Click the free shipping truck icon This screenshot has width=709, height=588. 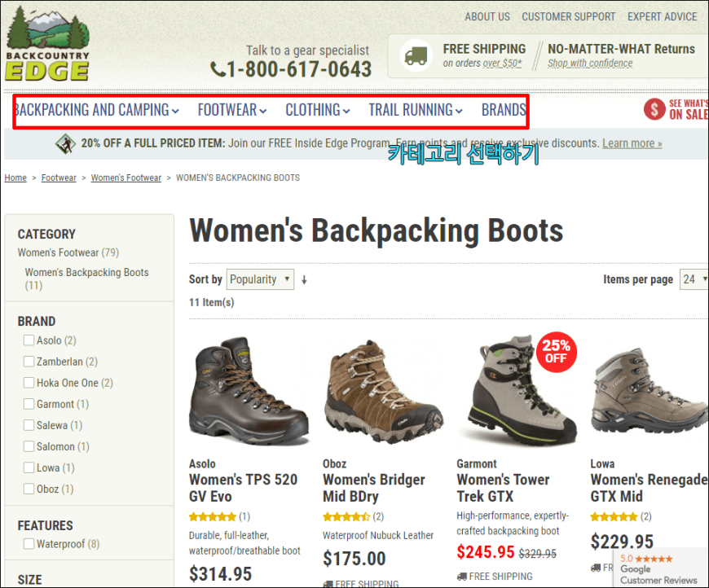click(x=416, y=55)
